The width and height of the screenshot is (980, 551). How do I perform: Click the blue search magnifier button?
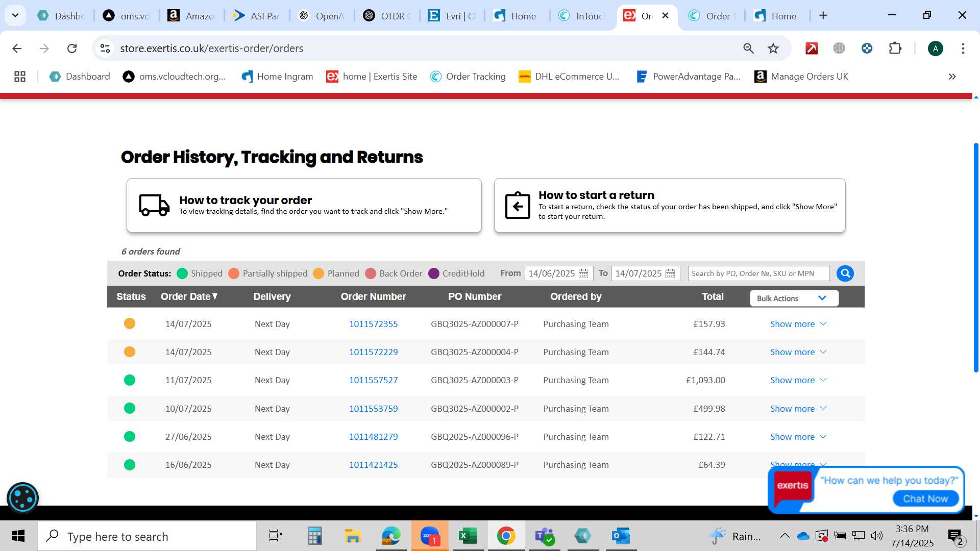(x=845, y=273)
